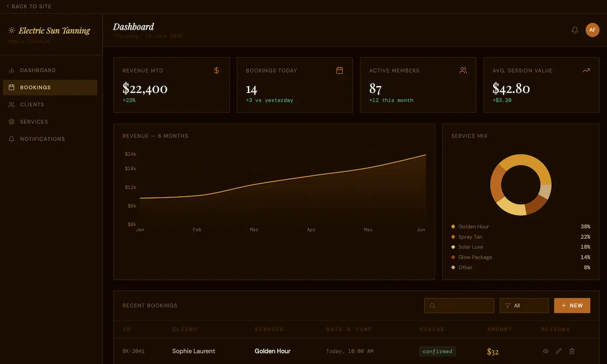Click the dollar icon on Revenue MTD
Viewport: 607px width, 364px height.
tap(216, 70)
